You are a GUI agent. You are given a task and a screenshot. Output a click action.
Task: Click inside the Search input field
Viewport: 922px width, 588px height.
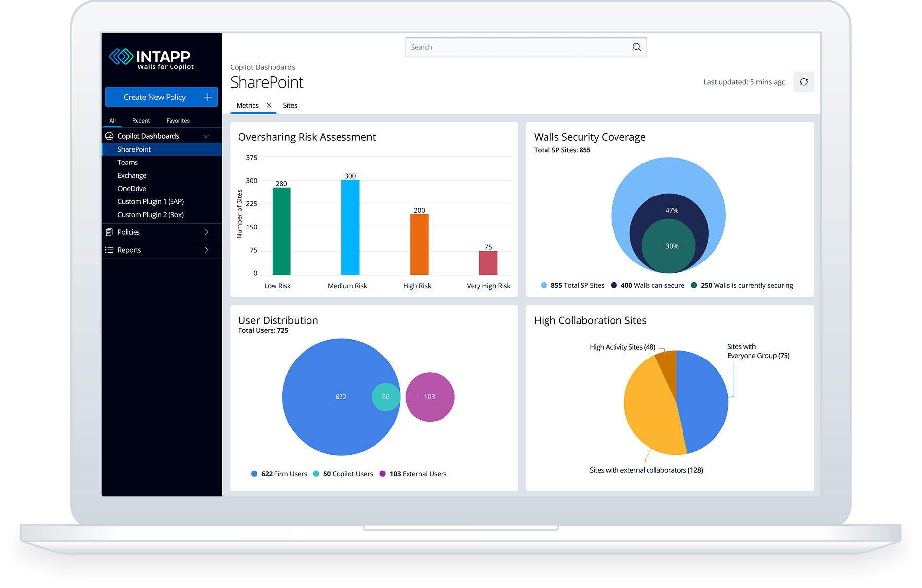(x=493, y=47)
